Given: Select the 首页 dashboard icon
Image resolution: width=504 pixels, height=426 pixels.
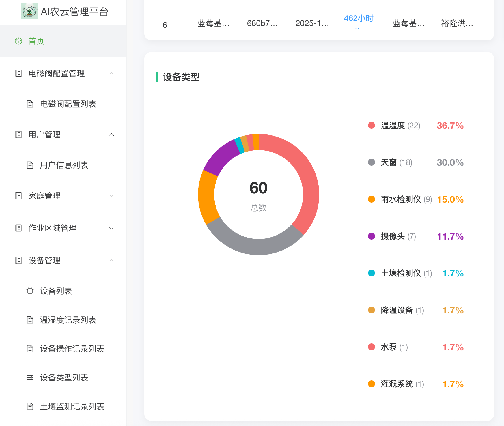Looking at the screenshot, I should tap(18, 41).
